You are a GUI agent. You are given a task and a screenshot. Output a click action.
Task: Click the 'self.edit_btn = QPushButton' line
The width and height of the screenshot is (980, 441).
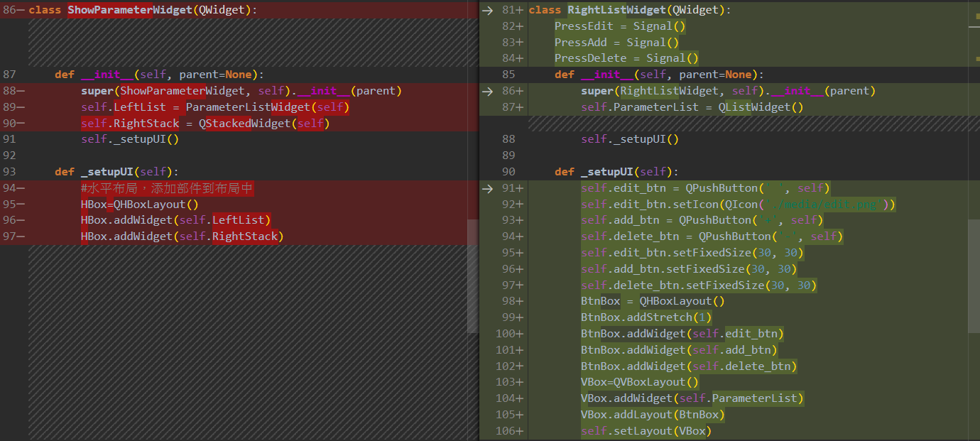click(x=706, y=188)
